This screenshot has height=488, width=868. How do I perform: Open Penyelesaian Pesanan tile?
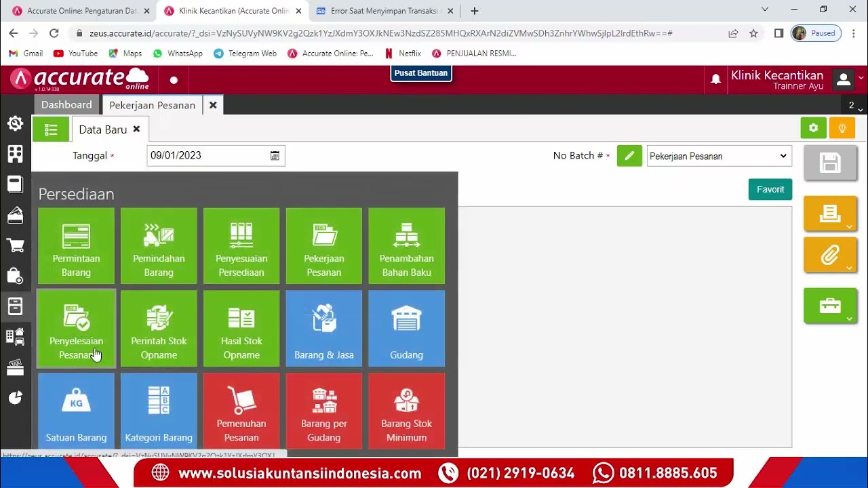[76, 329]
